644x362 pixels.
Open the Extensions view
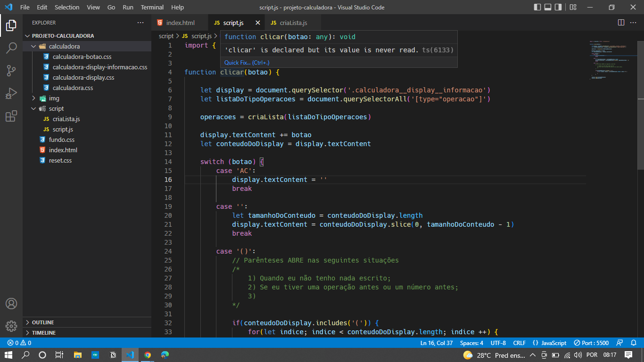pyautogui.click(x=11, y=116)
